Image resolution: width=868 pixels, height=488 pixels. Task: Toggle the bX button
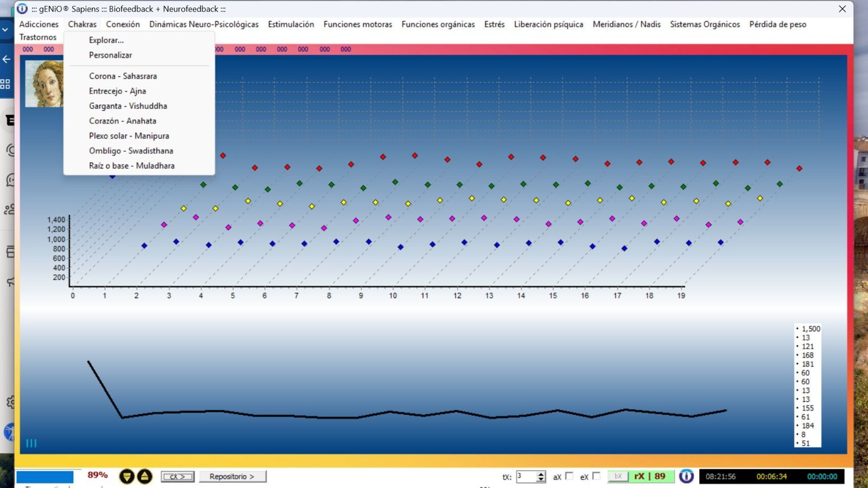pos(618,477)
